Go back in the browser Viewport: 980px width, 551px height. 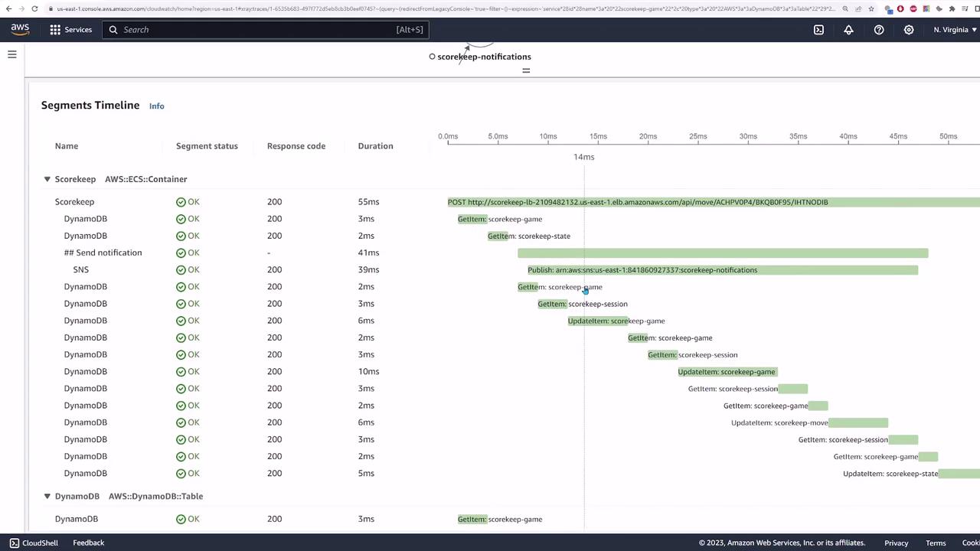coord(8,8)
